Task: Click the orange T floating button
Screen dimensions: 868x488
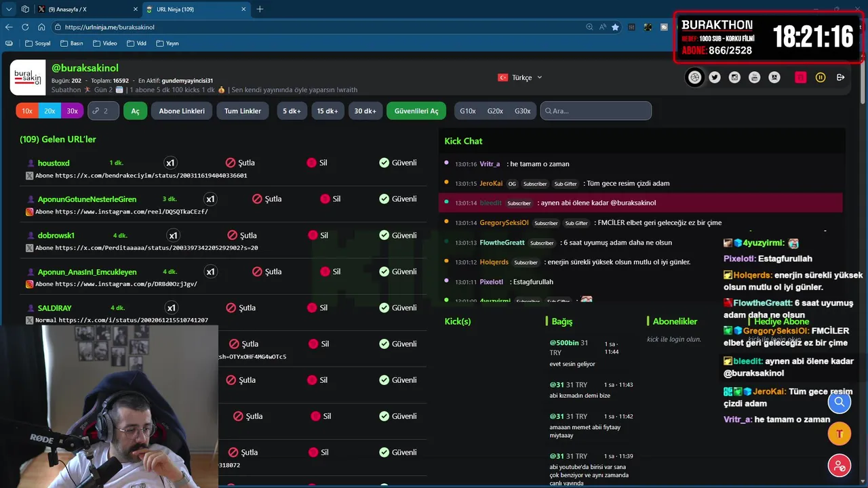Action: click(x=840, y=434)
